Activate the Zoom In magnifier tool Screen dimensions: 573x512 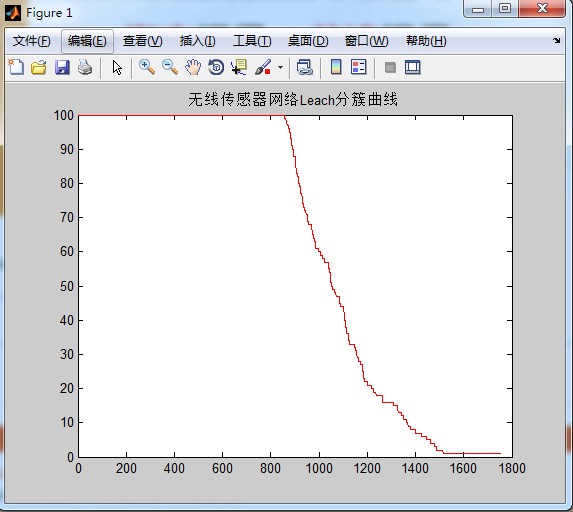[147, 67]
